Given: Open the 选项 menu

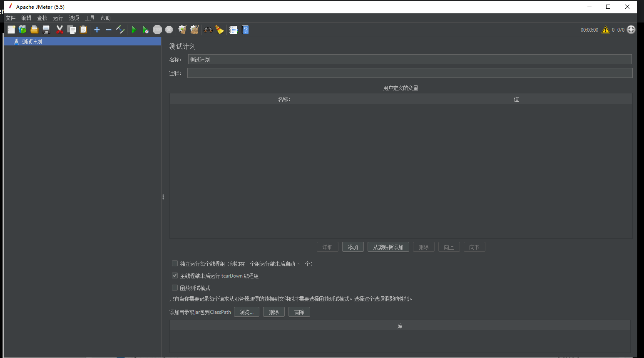Looking at the screenshot, I should (x=74, y=18).
